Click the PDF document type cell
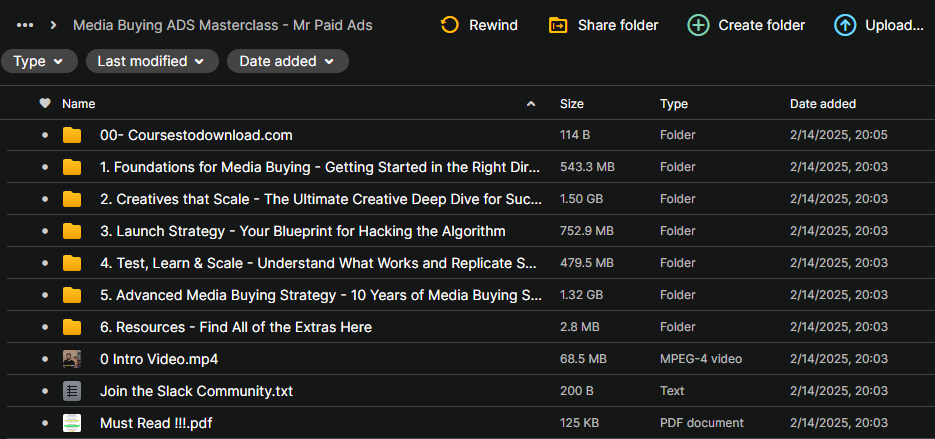The image size is (935, 439). [x=702, y=423]
